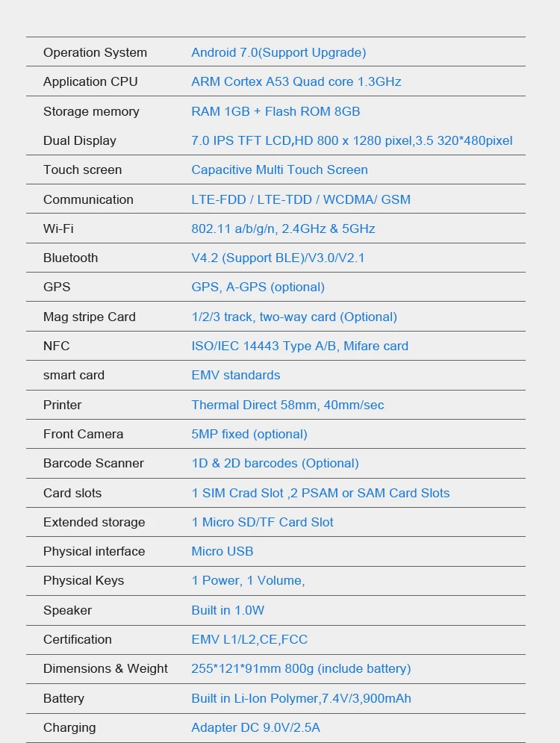
Task: Select the RAM 1GB + Flash ROM 8GB value
Action: click(x=276, y=111)
